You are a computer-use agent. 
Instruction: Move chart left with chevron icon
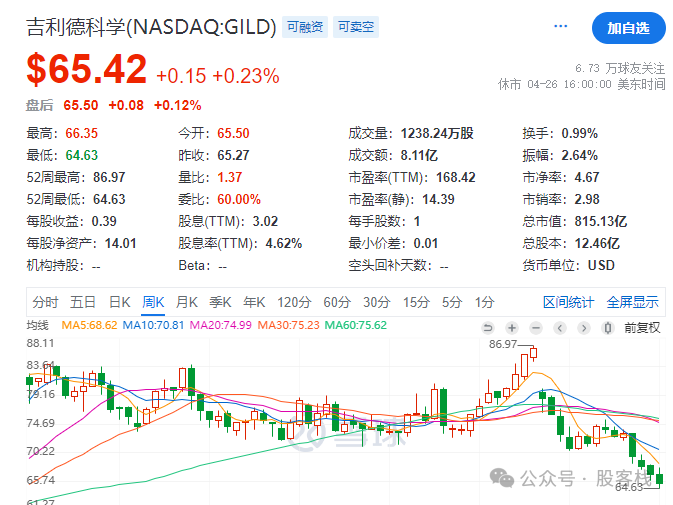(x=560, y=328)
